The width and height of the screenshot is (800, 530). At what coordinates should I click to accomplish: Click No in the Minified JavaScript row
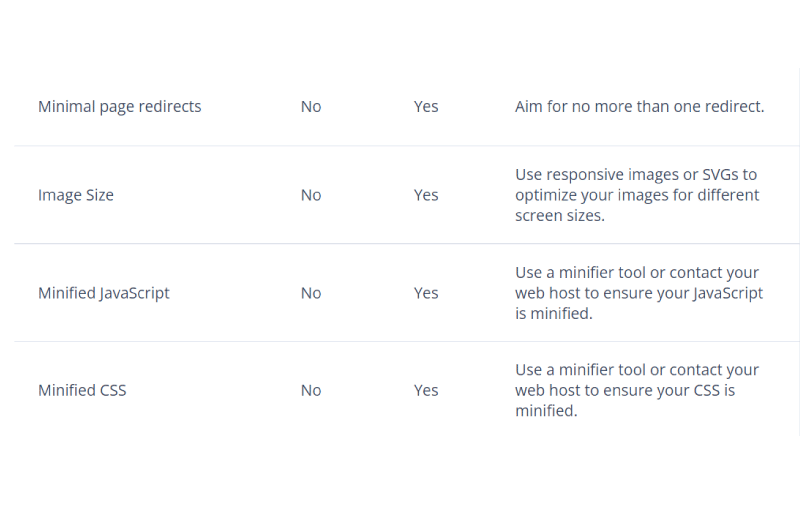tap(311, 293)
